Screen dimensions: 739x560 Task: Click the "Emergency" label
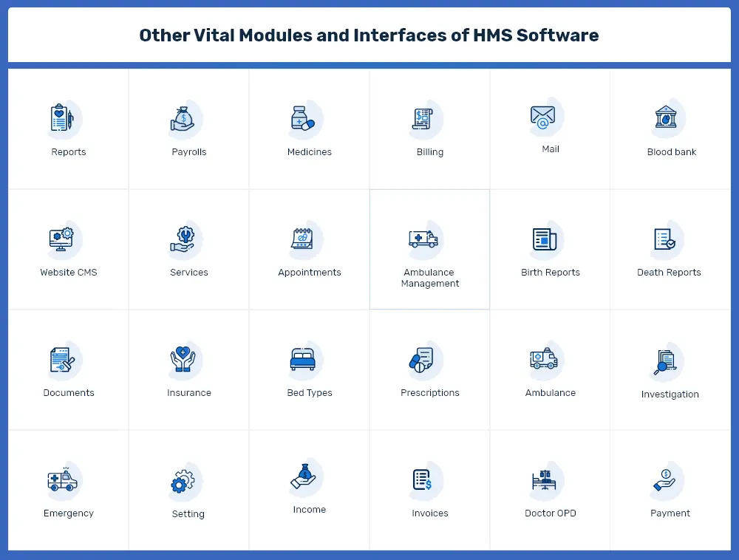tap(69, 513)
